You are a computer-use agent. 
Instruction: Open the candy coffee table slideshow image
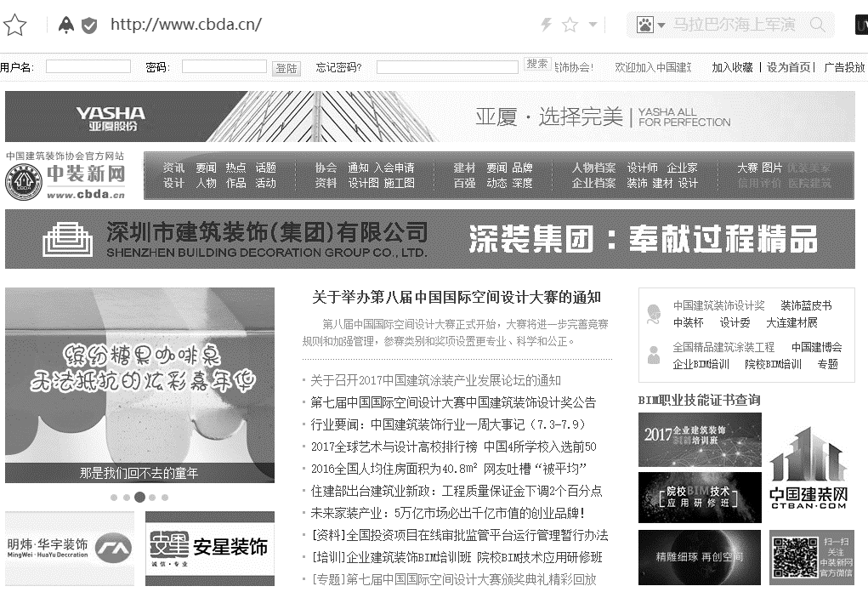tap(139, 374)
